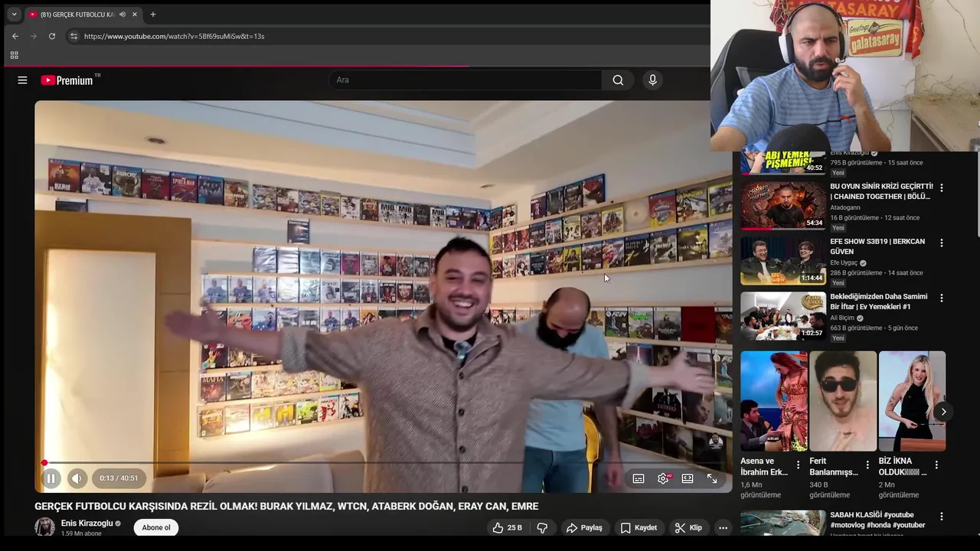Click the Ara search input field

(x=465, y=80)
